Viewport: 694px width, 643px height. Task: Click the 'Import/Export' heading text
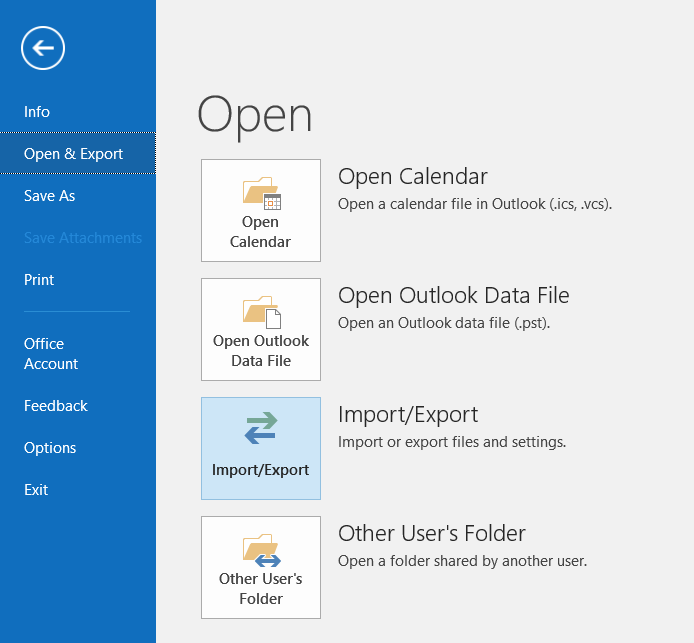coord(408,415)
